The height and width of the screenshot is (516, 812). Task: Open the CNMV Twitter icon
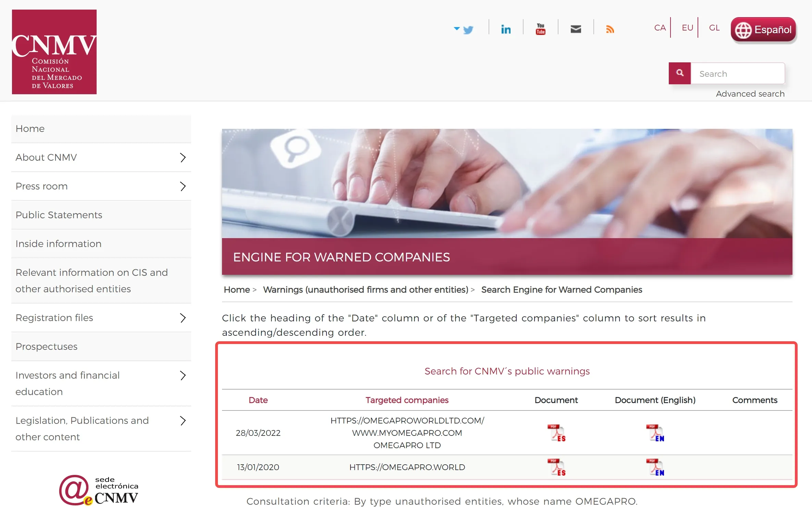click(x=468, y=29)
